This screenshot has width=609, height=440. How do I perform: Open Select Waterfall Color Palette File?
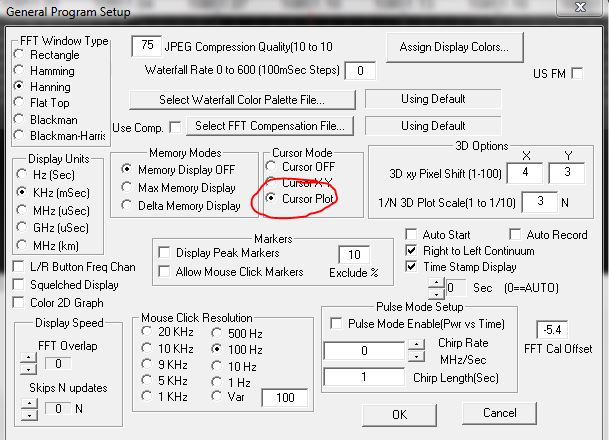coord(242,100)
